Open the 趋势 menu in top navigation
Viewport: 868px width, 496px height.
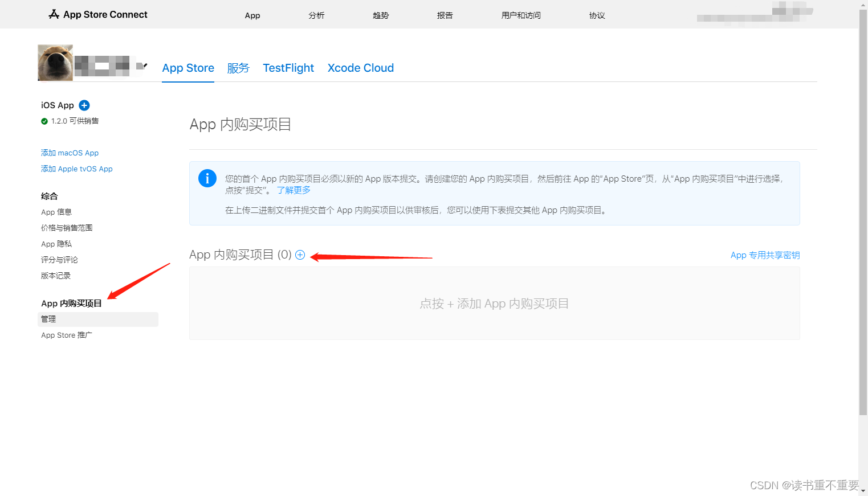[381, 15]
